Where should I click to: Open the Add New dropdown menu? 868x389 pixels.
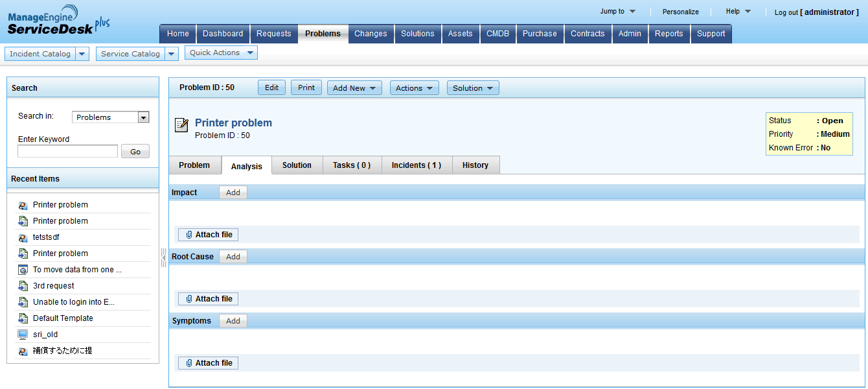point(354,88)
